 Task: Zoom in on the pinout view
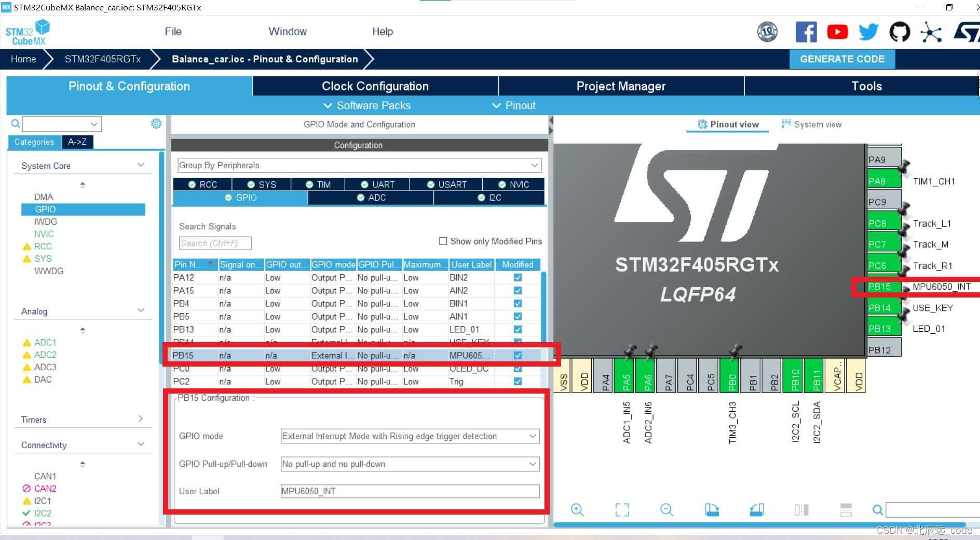(578, 510)
